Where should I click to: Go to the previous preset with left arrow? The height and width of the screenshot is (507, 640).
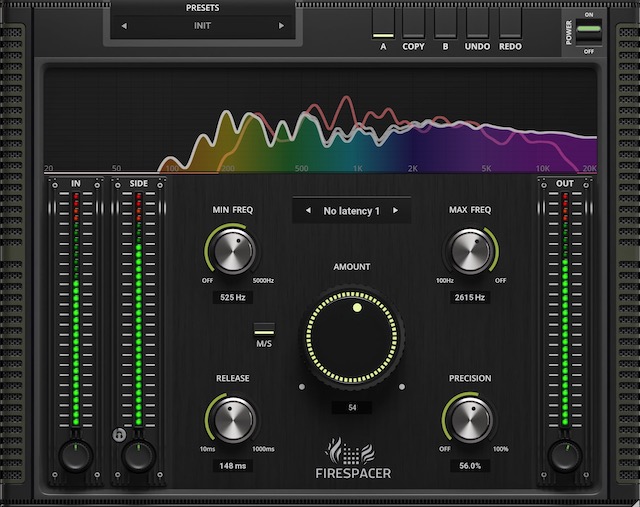click(x=124, y=26)
